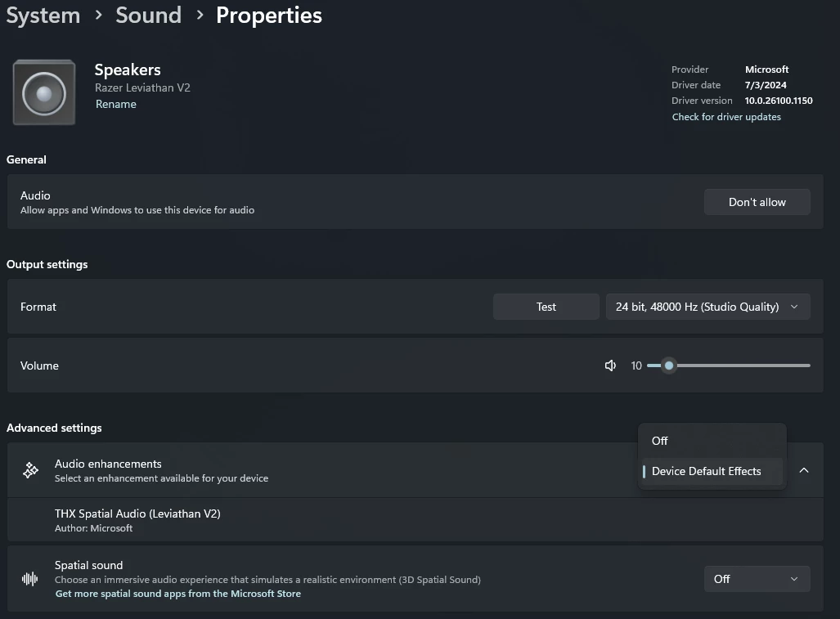
Task: Click the Audio enhancements sparkle icon
Action: point(30,470)
